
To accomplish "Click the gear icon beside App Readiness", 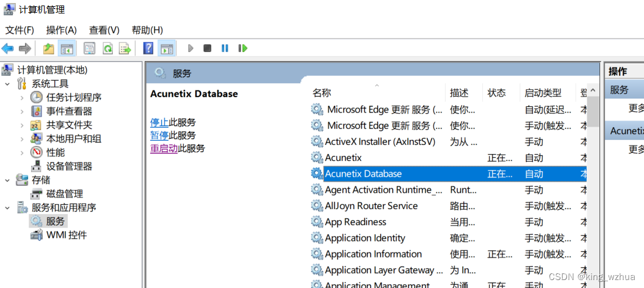I will [x=317, y=222].
